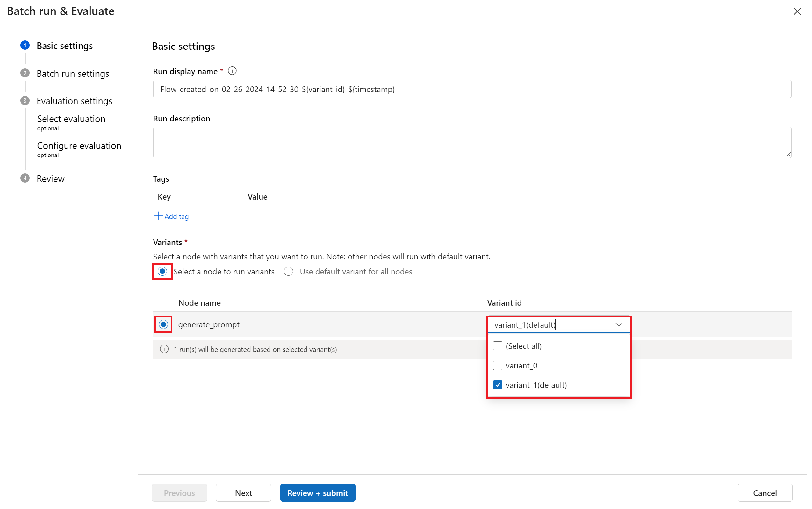Image resolution: width=812 pixels, height=509 pixels.
Task: Open Configure evaluation optional substep
Action: 79,149
